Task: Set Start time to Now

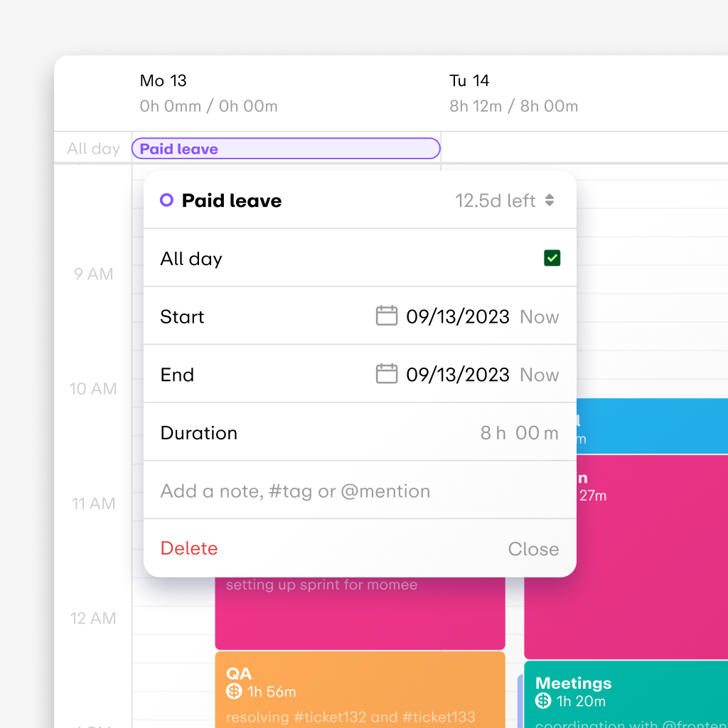Action: pyautogui.click(x=539, y=317)
